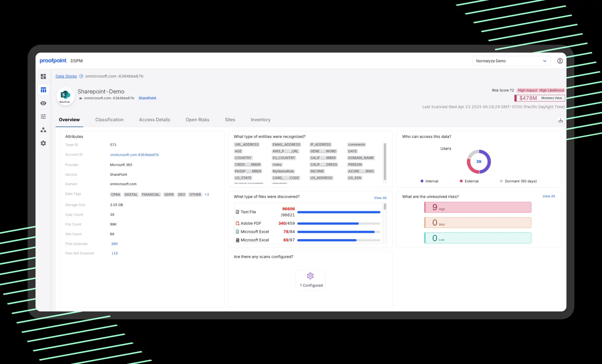
Task: Click the $478M Monetary Value badge
Action: [540, 98]
